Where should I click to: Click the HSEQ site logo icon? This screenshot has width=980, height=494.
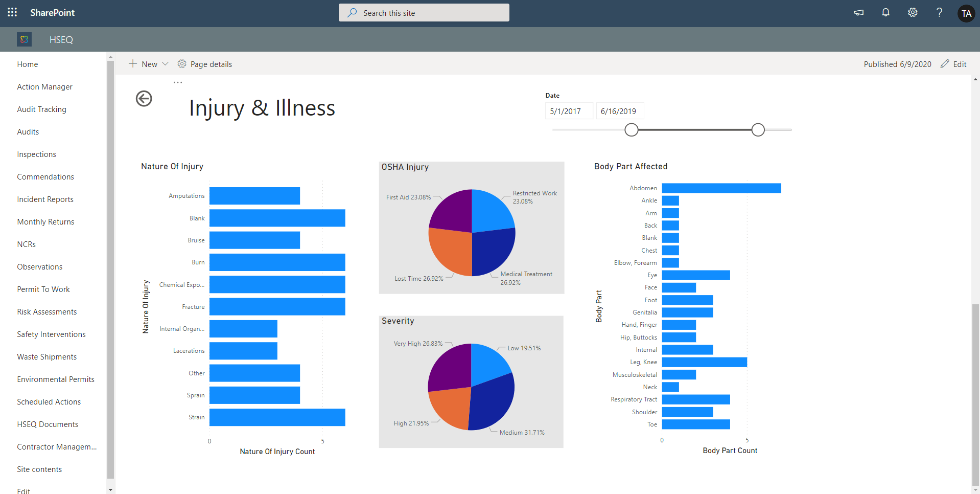(x=24, y=39)
